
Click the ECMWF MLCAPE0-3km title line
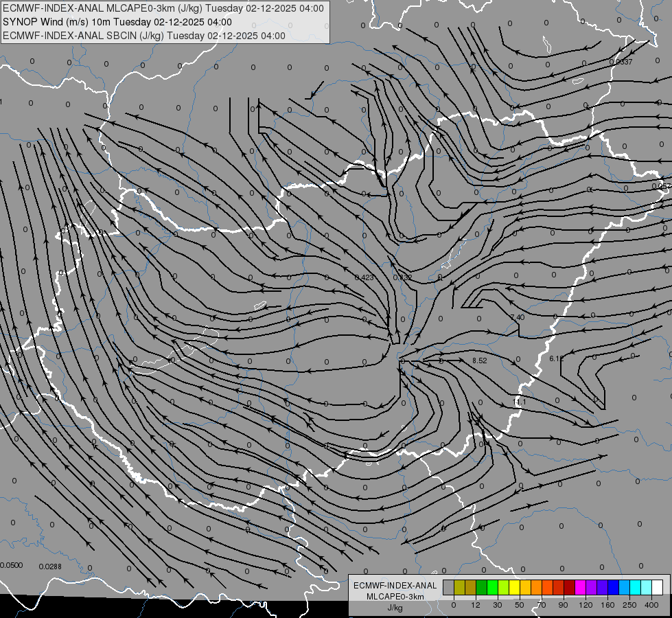tap(163, 8)
